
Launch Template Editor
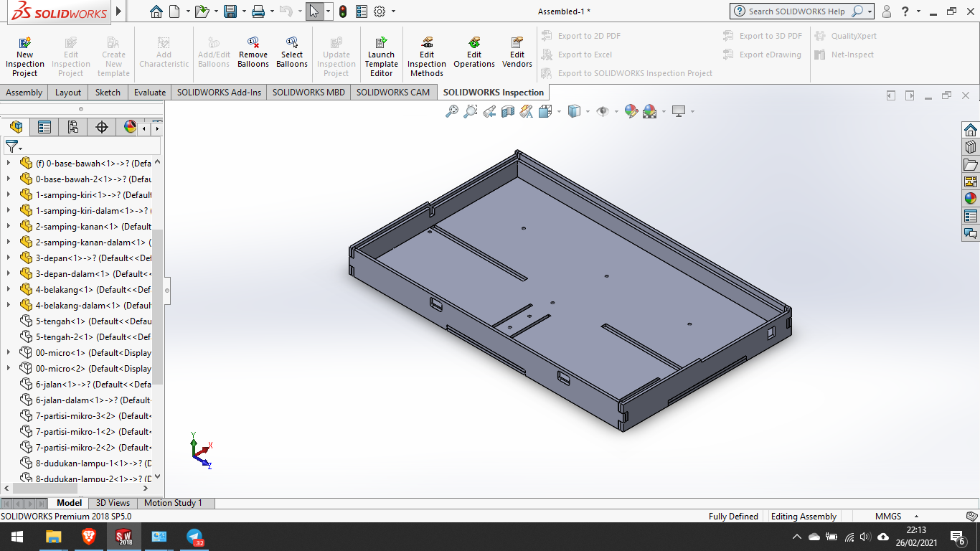tap(381, 57)
